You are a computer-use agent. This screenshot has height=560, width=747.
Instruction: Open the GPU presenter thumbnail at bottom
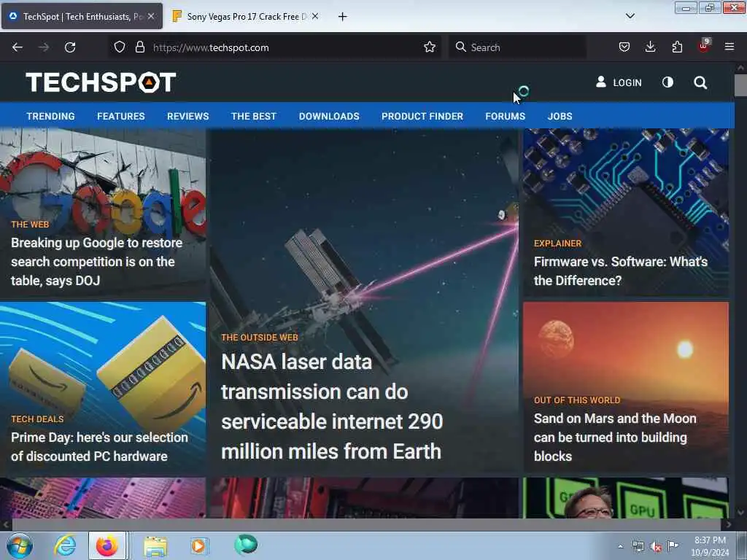pyautogui.click(x=625, y=497)
